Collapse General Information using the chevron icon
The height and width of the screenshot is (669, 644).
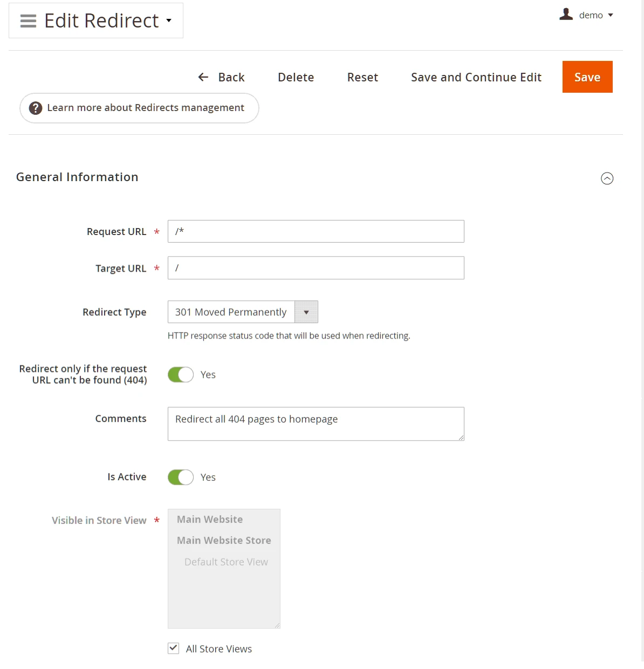(x=607, y=178)
